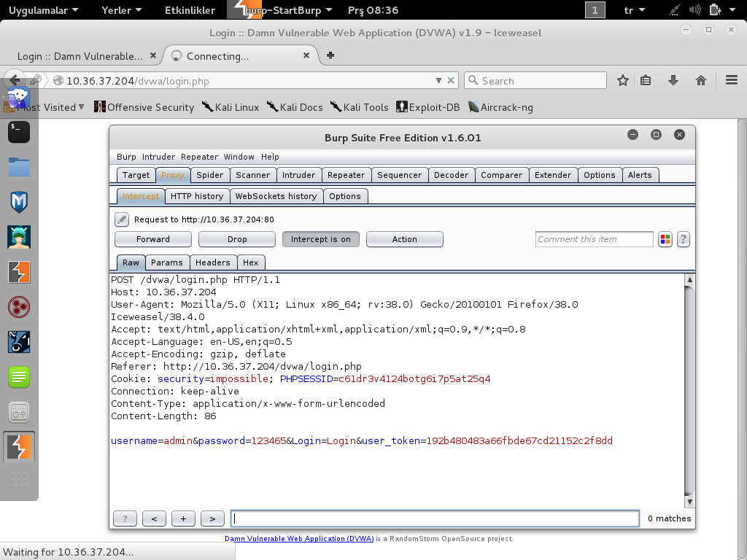
Task: Open the network status icon in top panel
Action: (x=674, y=10)
